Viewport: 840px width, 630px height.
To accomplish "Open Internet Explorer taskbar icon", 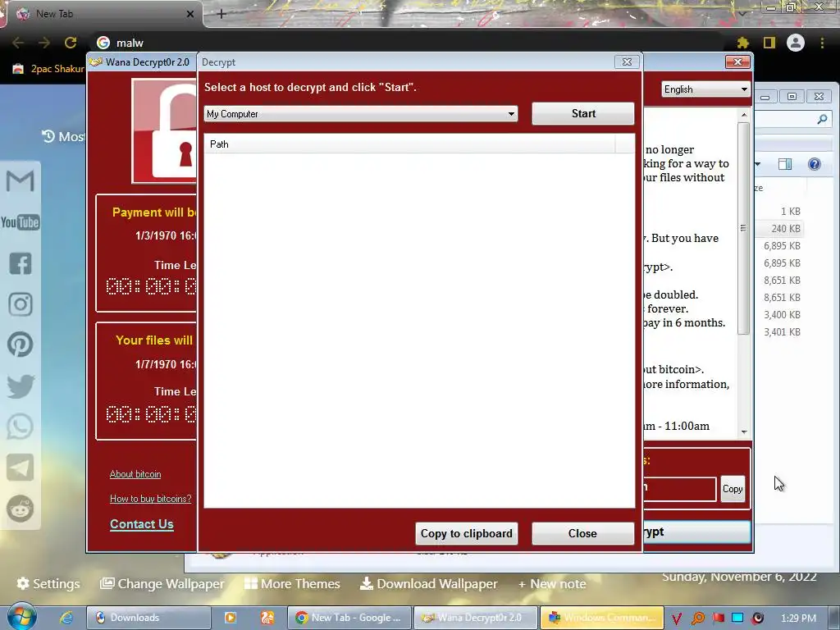I will click(x=66, y=618).
